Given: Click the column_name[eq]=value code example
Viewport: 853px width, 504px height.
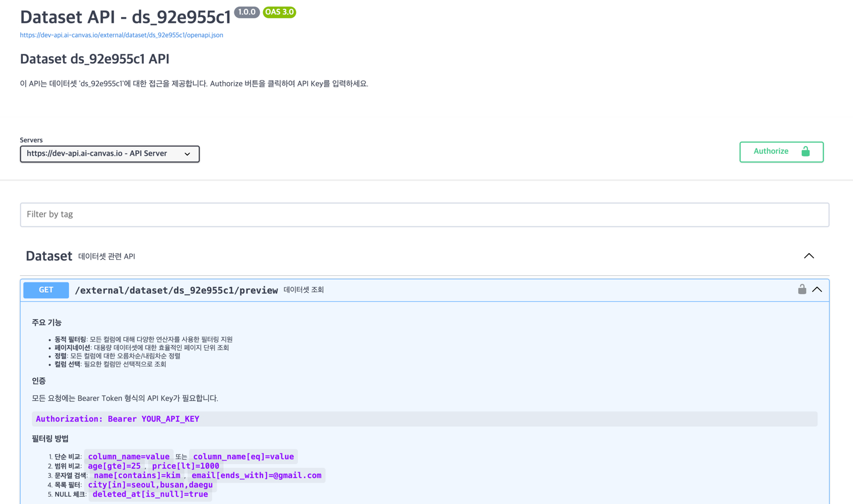Looking at the screenshot, I should point(243,457).
